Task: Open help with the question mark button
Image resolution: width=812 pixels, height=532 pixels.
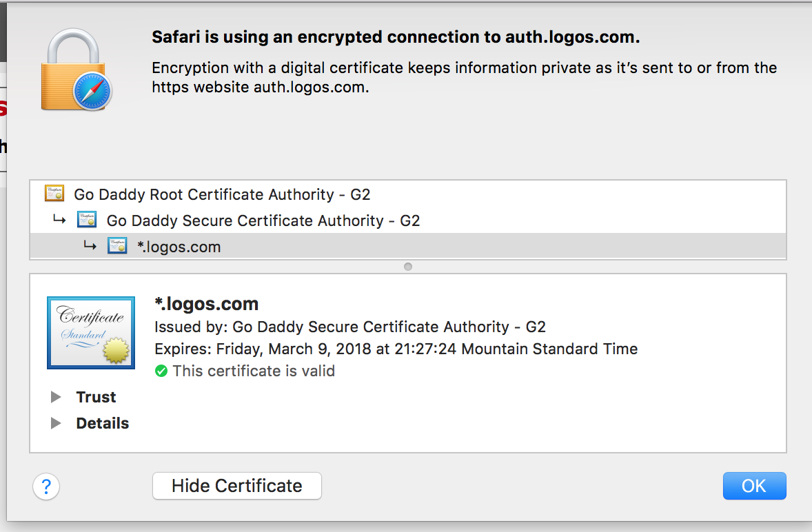Action: click(46, 487)
